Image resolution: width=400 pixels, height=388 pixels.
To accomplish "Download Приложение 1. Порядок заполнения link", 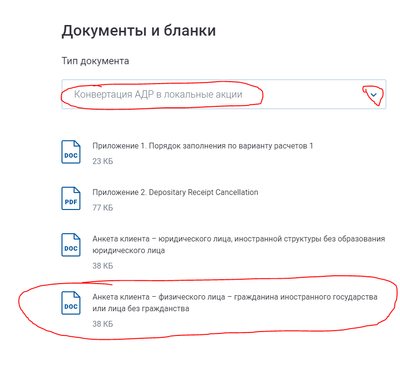I will tap(203, 146).
